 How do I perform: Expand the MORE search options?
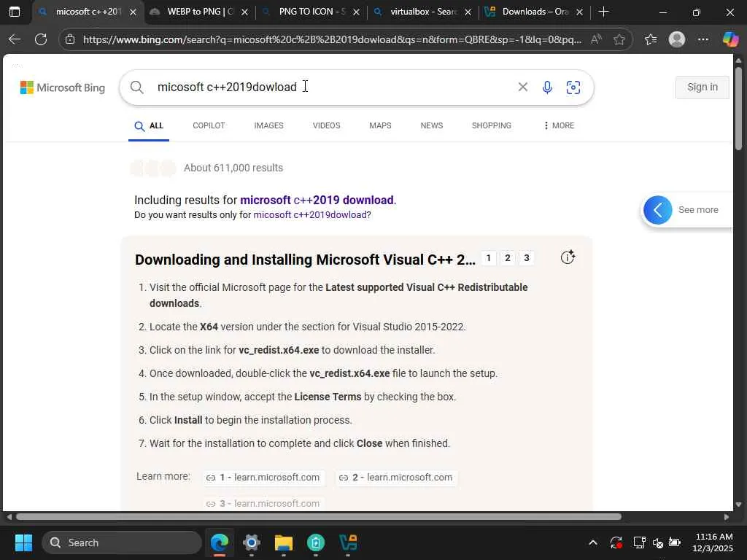[x=558, y=125]
